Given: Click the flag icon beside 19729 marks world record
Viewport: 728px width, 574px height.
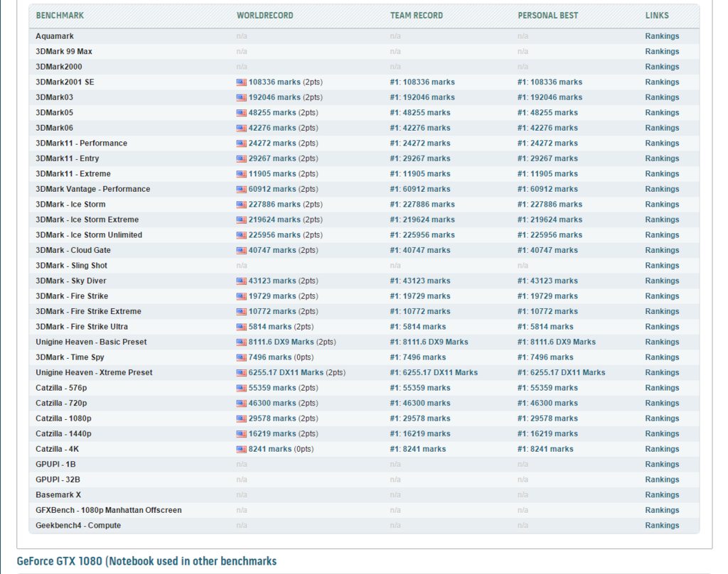Looking at the screenshot, I should [x=242, y=296].
